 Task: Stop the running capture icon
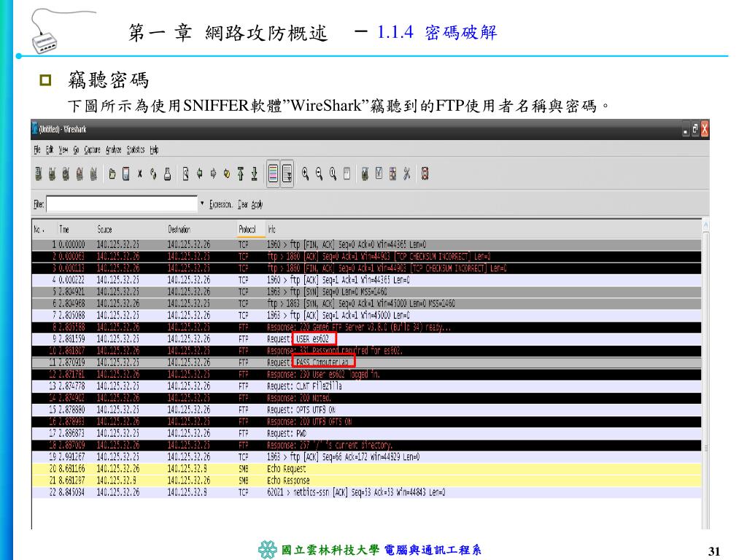pyautogui.click(x=80, y=174)
